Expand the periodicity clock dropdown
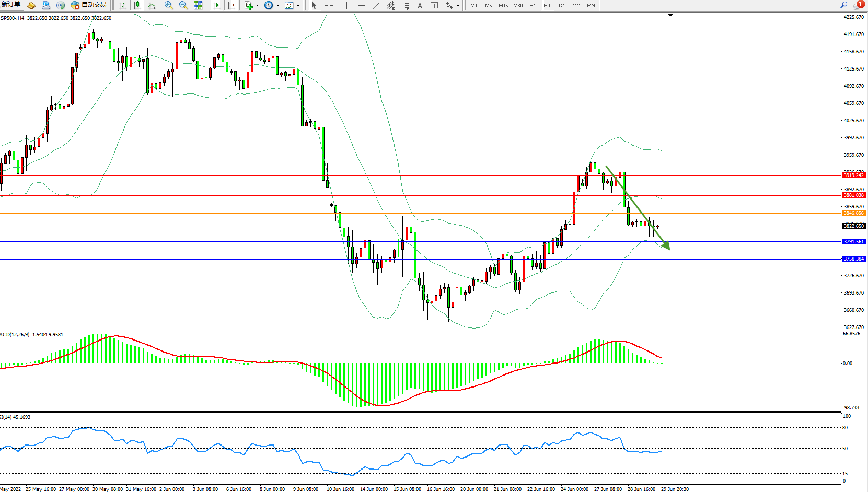The width and height of the screenshot is (868, 492). tap(277, 6)
